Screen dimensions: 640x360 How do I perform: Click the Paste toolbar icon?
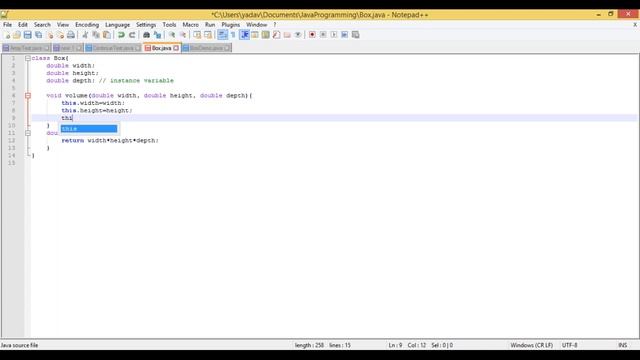click(x=107, y=35)
